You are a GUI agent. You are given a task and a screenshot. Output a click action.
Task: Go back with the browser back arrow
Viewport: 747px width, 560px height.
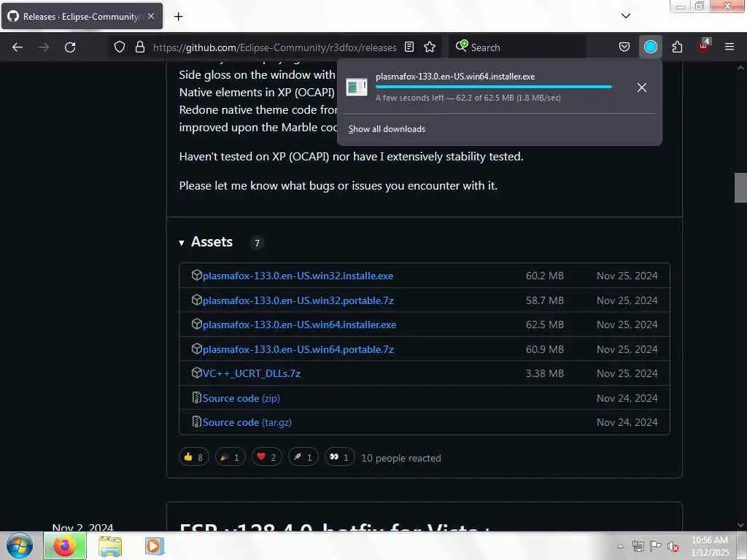pos(18,47)
